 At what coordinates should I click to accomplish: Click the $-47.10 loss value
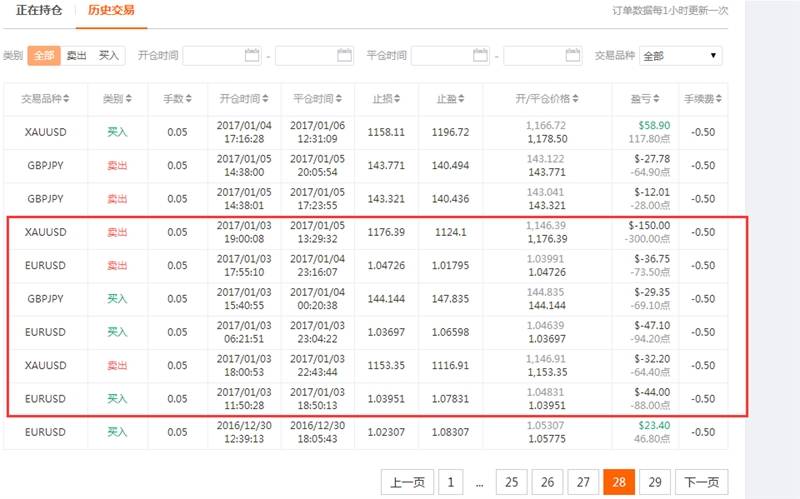[x=652, y=326]
